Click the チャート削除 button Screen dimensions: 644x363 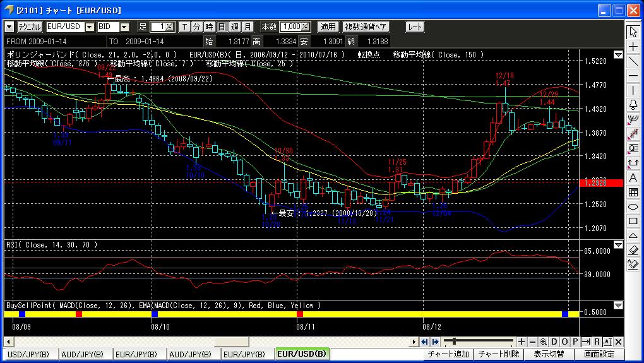[x=499, y=354]
